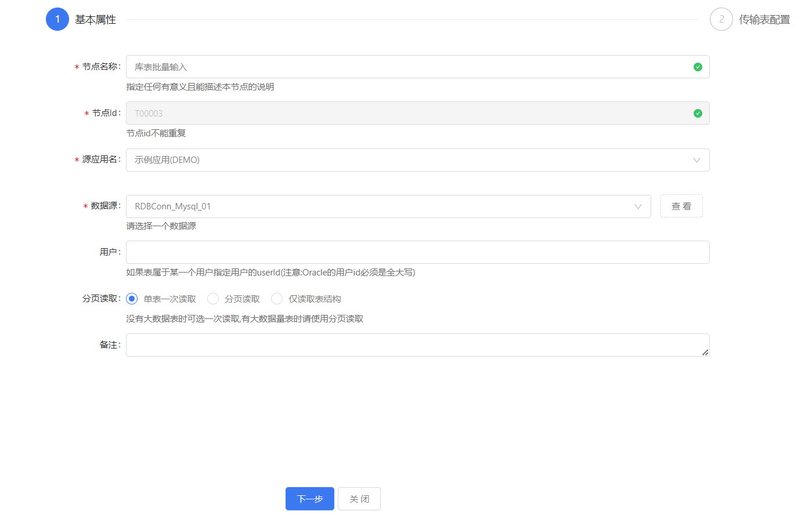Open the 数据源 dropdown chevron
This screenshot has height=519, width=812.
(638, 206)
